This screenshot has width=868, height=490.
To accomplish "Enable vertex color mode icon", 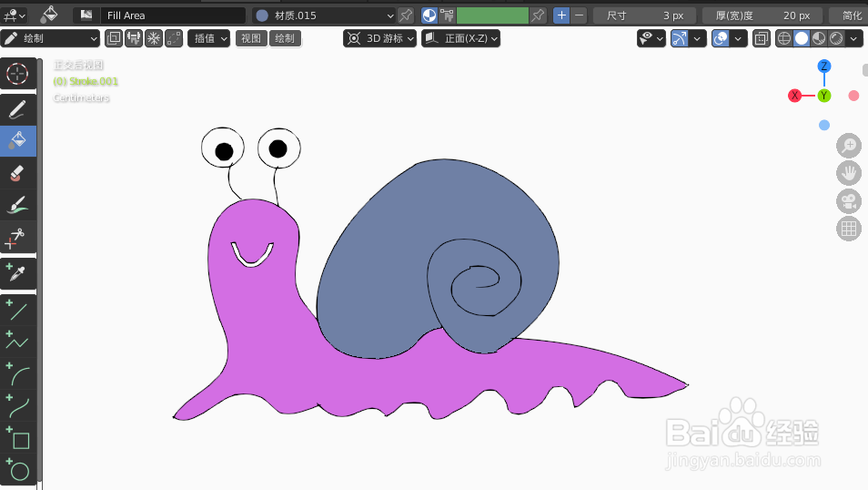I will click(447, 15).
